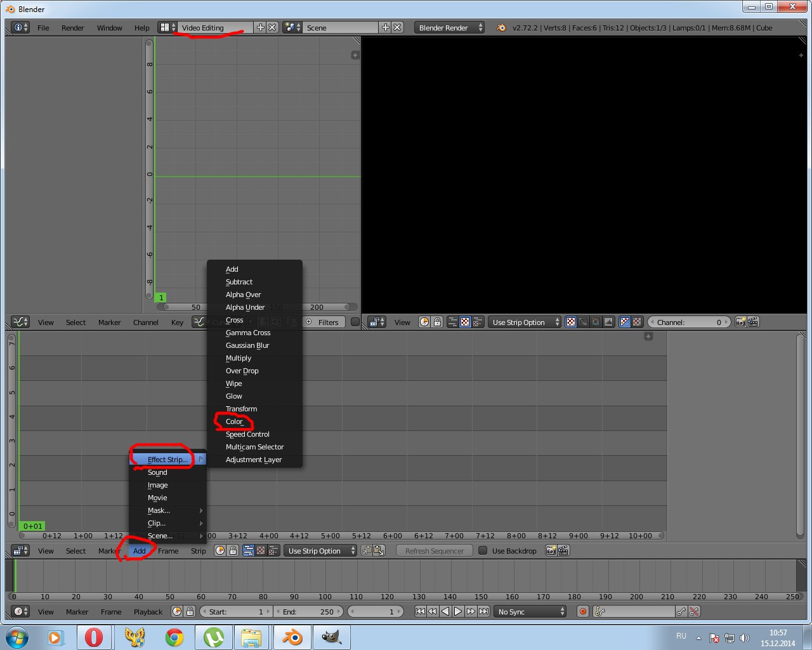
Task: Switch preview to image preview mode
Action: [465, 322]
